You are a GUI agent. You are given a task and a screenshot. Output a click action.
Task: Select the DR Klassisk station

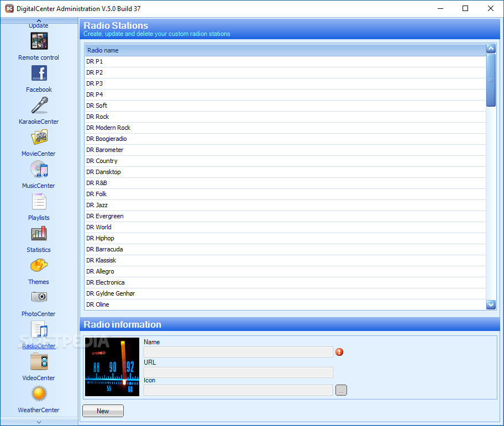pos(285,260)
